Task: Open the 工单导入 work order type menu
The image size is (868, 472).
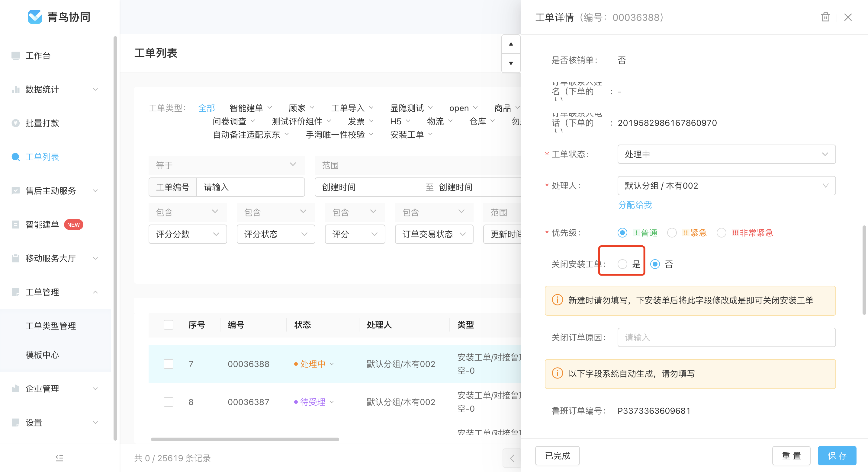Action: pyautogui.click(x=352, y=108)
